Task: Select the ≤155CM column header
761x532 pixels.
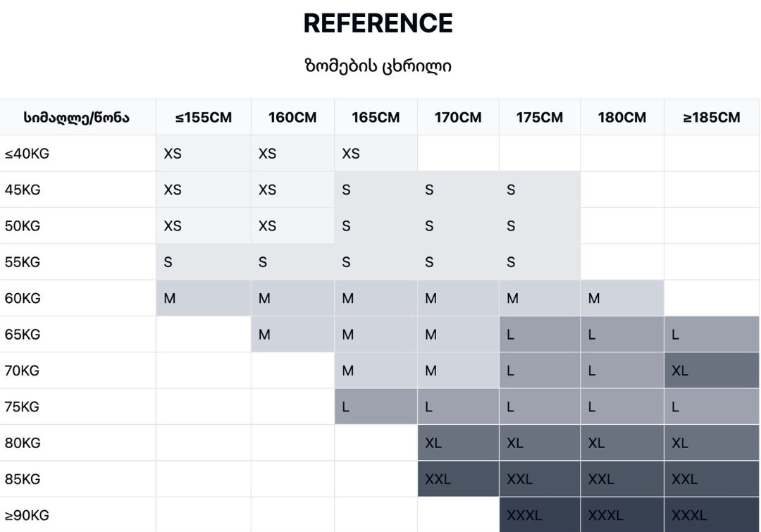Action: 204,118
